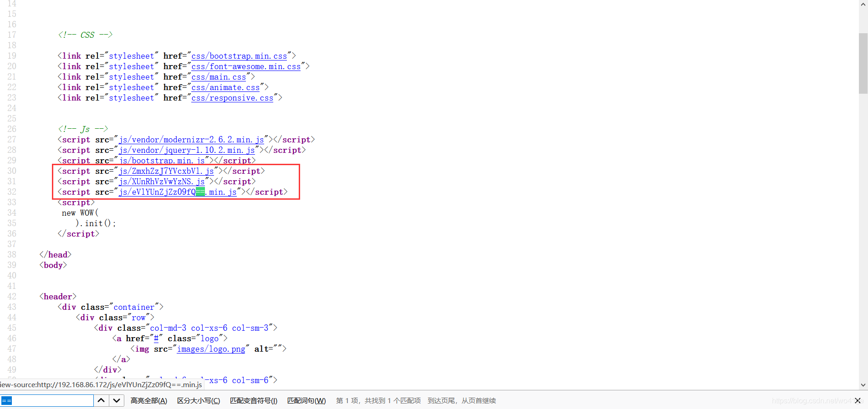Click the header opening tag
The width and height of the screenshot is (868, 409).
pyautogui.click(x=58, y=297)
